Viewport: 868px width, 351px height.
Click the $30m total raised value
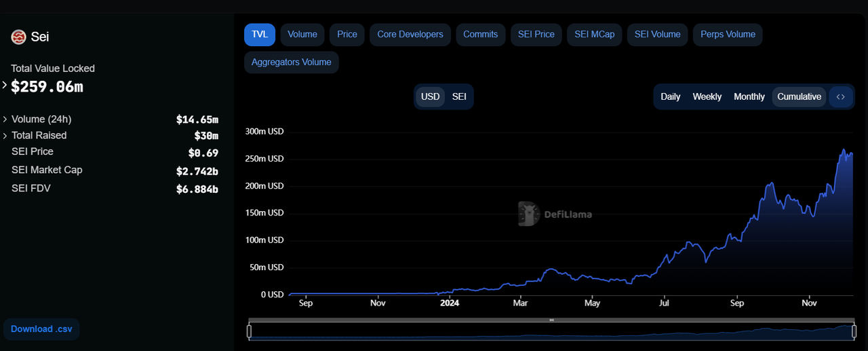(206, 136)
